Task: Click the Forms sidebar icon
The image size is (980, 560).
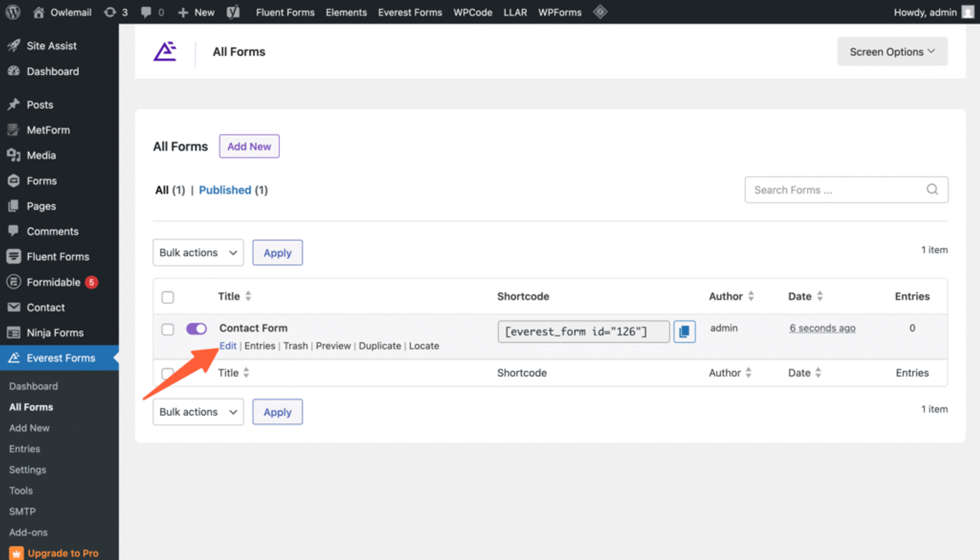Action: (13, 181)
